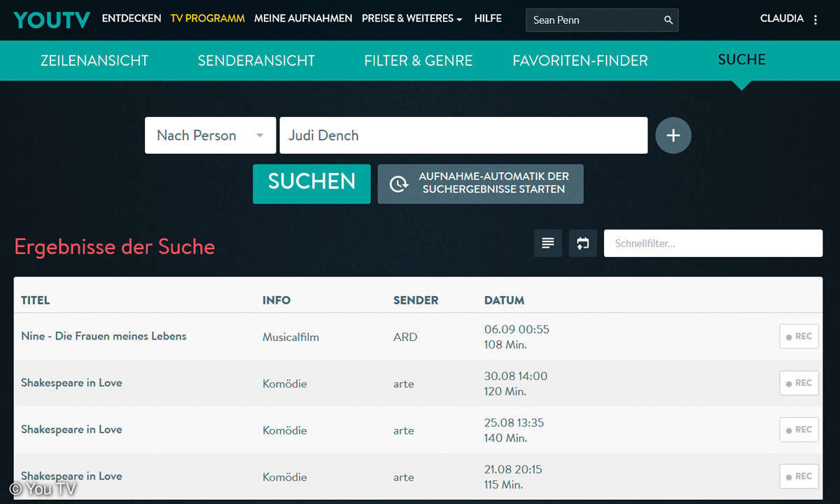Click the ARD sender cell
840x504 pixels.
click(405, 337)
